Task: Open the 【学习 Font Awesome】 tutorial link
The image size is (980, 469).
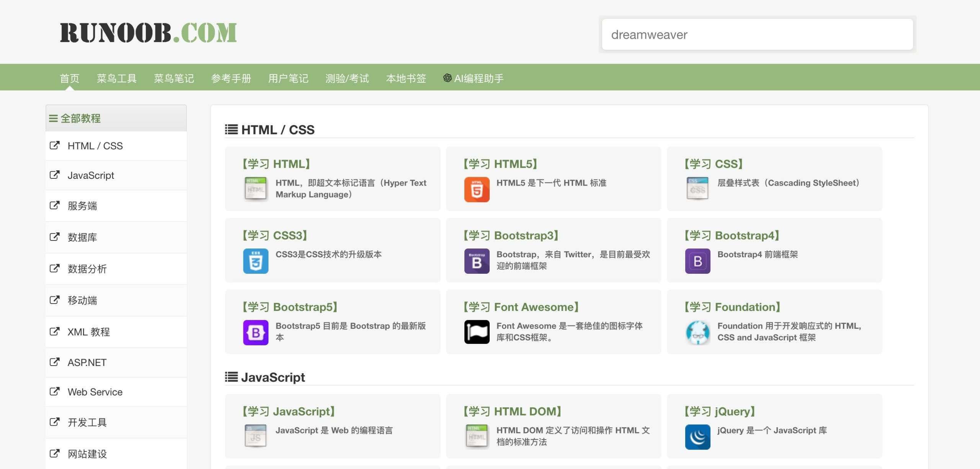Action: (x=521, y=307)
